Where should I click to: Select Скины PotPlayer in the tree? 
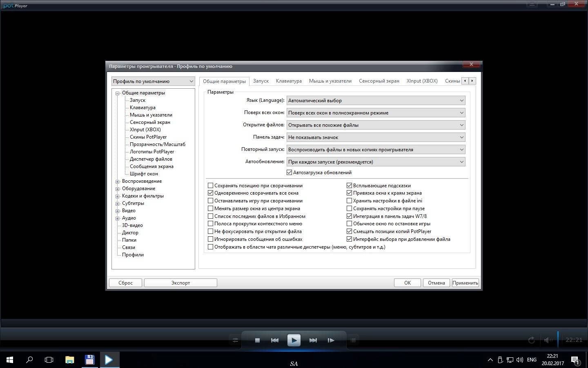pos(148,137)
